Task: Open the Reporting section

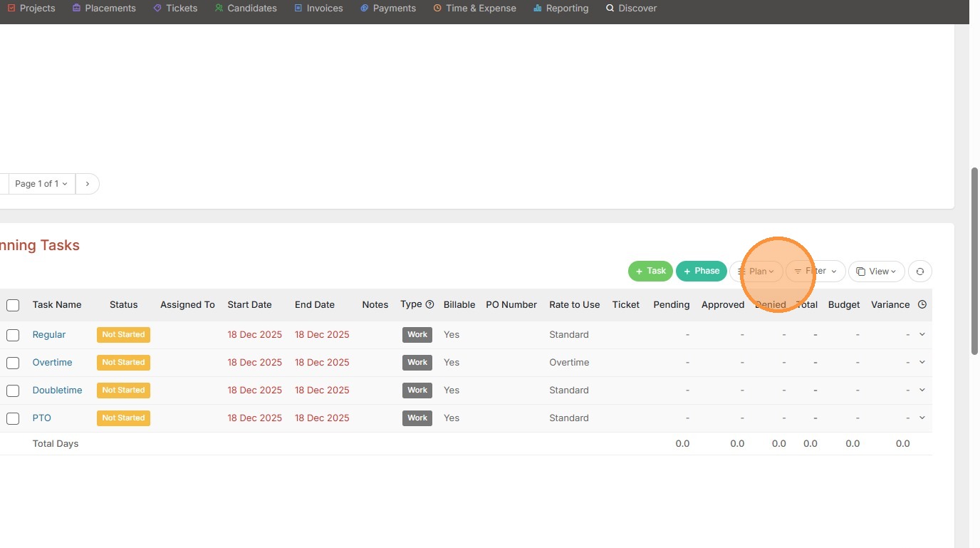Action: (x=561, y=9)
